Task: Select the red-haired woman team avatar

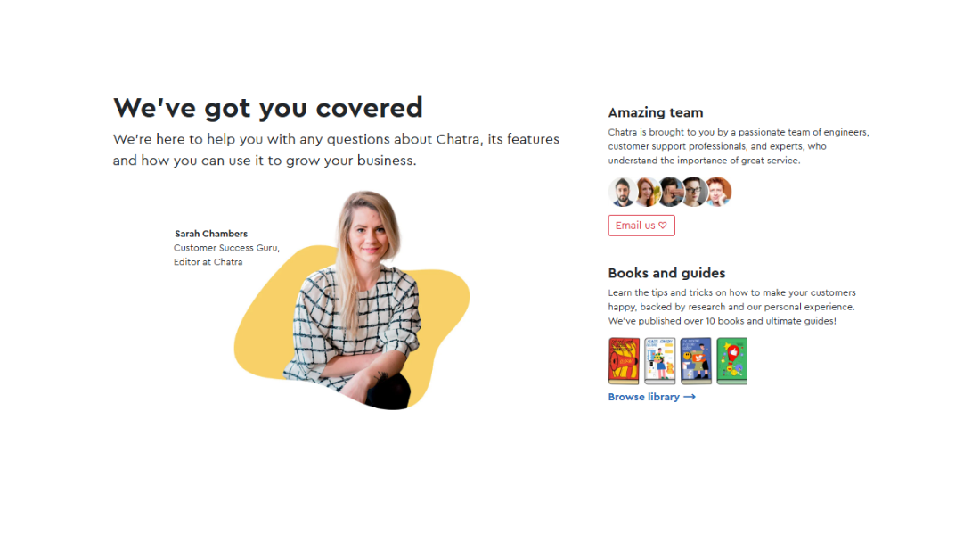Action: click(648, 192)
